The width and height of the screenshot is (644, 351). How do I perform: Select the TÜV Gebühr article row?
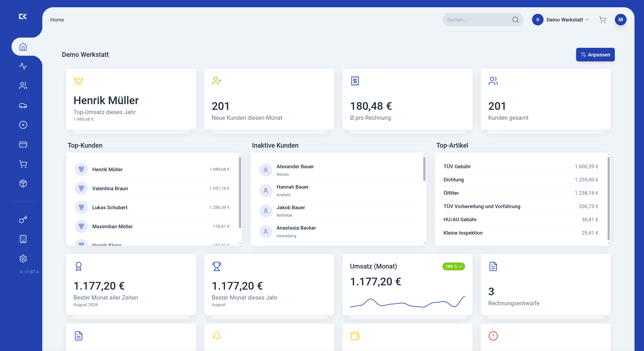pyautogui.click(x=520, y=166)
